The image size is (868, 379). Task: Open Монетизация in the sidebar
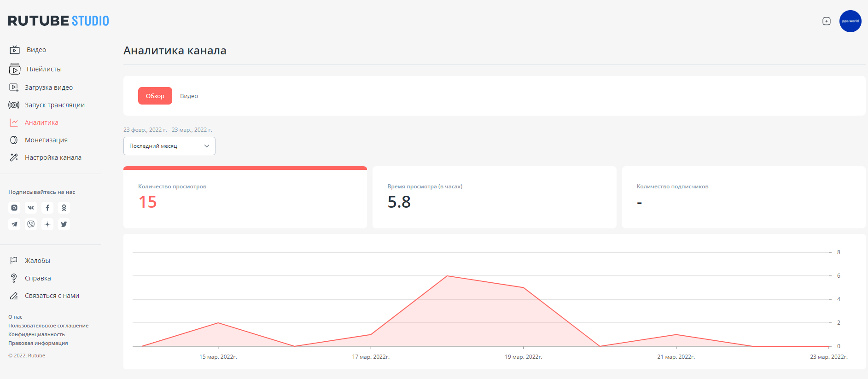click(x=46, y=140)
